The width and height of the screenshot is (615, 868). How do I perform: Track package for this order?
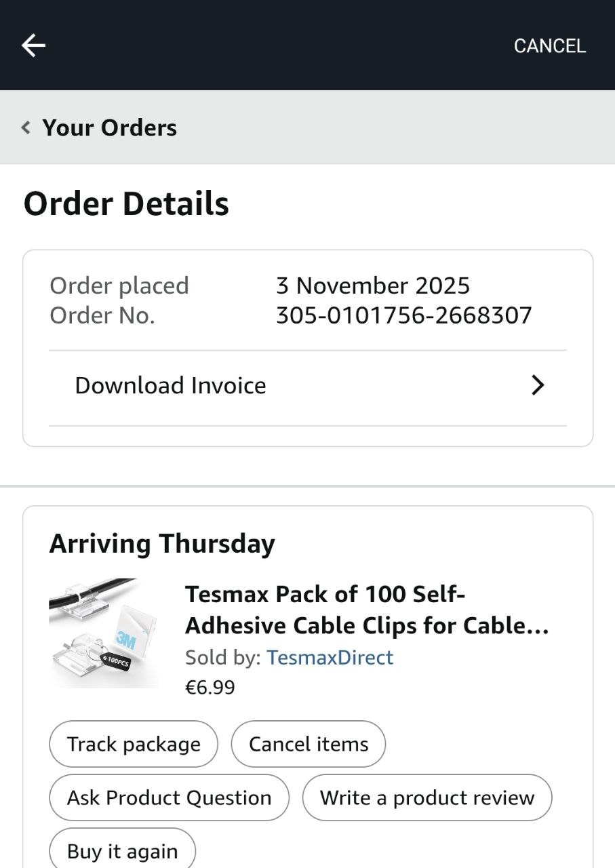[134, 744]
